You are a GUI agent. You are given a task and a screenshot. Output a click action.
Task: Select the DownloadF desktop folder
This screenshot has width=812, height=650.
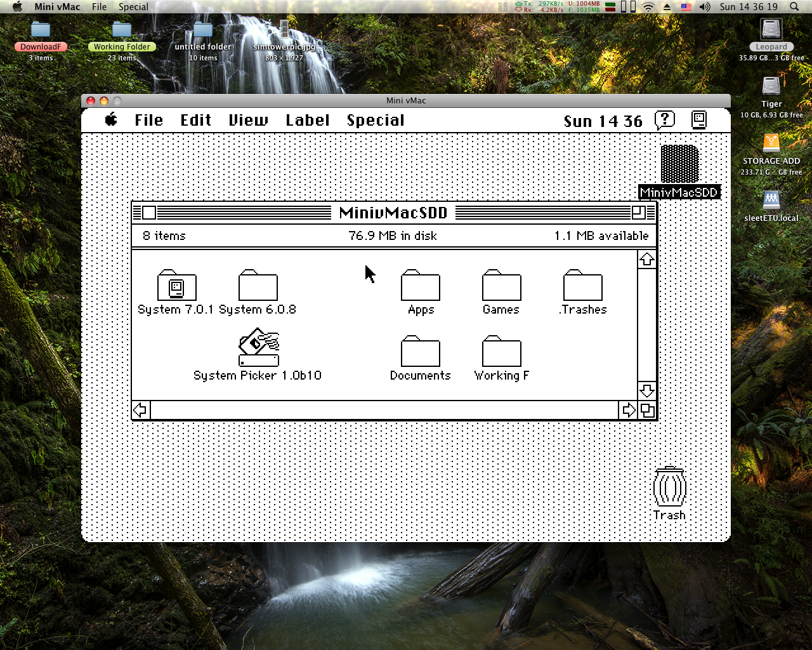(x=41, y=30)
